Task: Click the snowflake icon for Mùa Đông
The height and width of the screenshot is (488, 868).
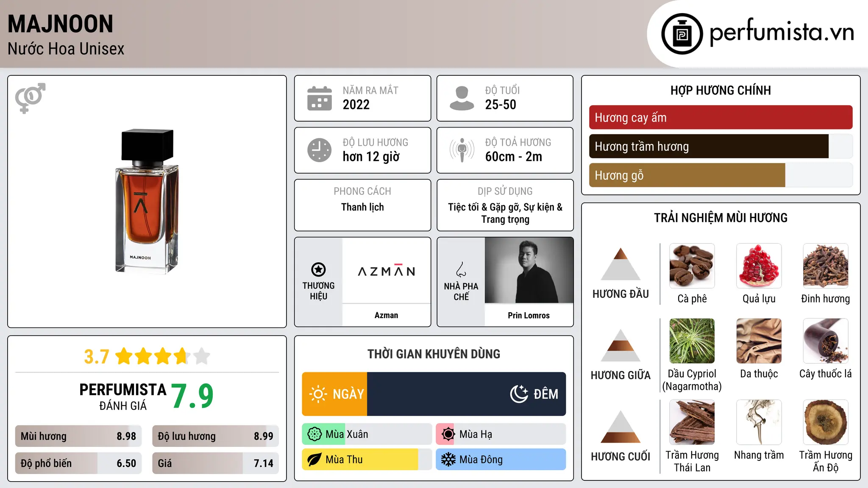Action: click(448, 460)
